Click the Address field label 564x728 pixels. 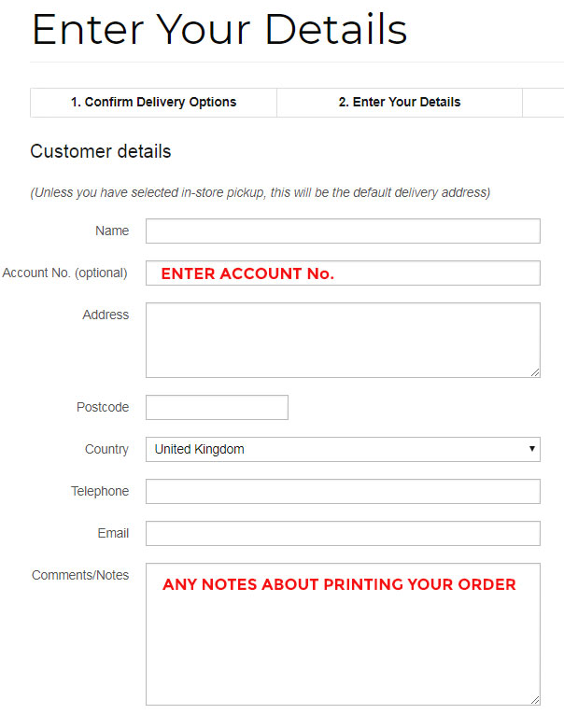point(106,315)
